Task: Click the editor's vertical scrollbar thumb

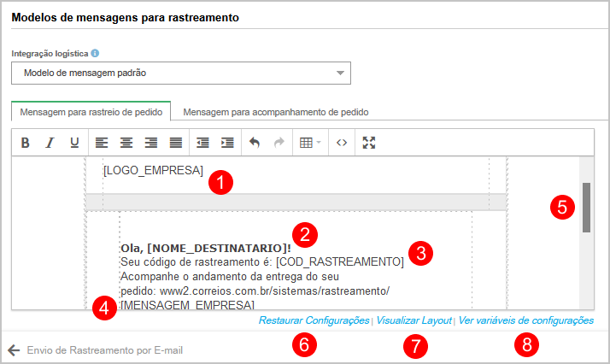Action: 586,208
